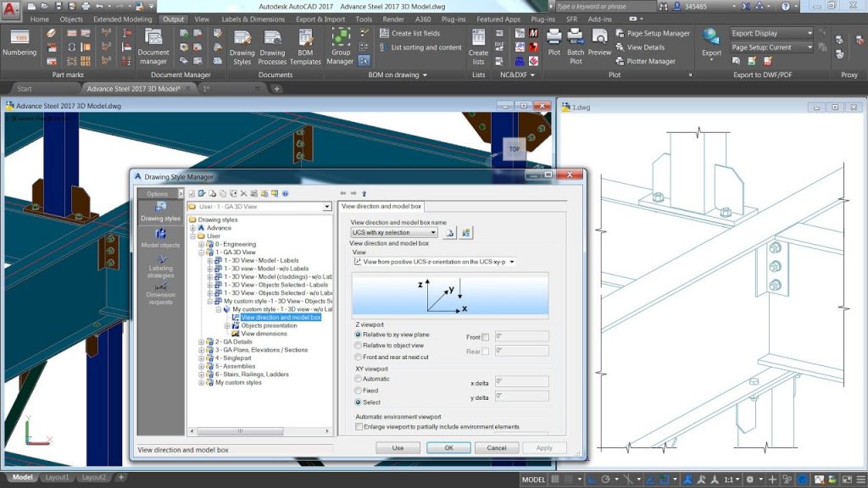Click tree horizontal scrollbar
868x488 pixels.
(x=240, y=431)
